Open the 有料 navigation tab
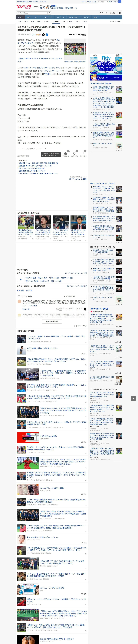The image size is (138, 644). tap(95, 17)
